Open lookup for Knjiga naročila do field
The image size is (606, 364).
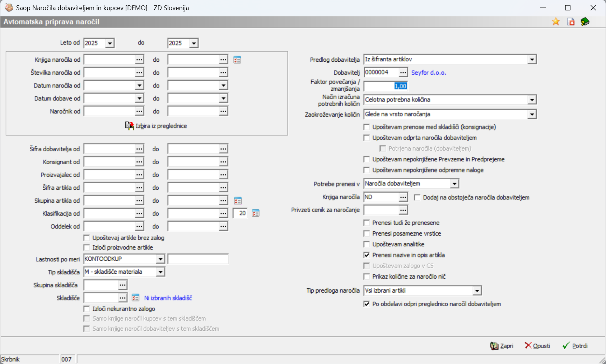pyautogui.click(x=223, y=60)
